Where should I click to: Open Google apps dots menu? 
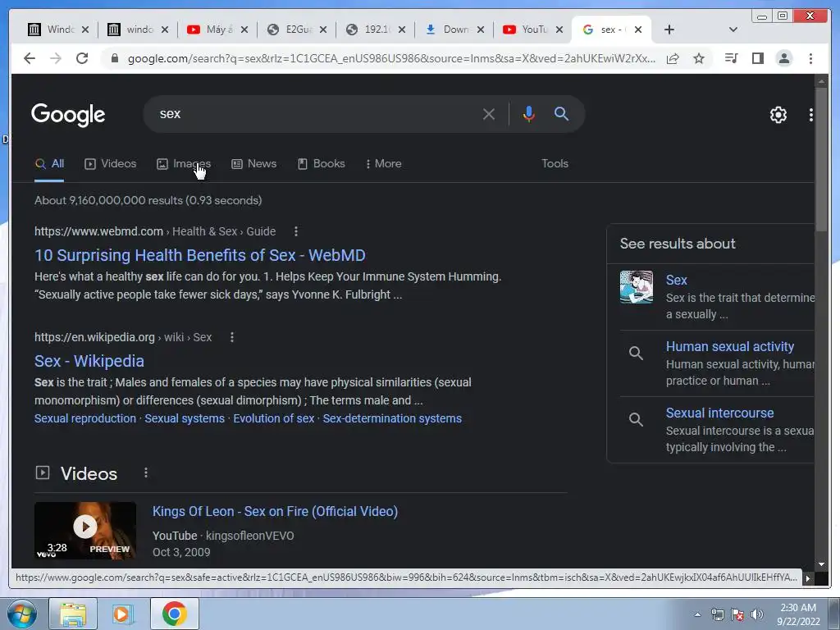click(x=810, y=115)
